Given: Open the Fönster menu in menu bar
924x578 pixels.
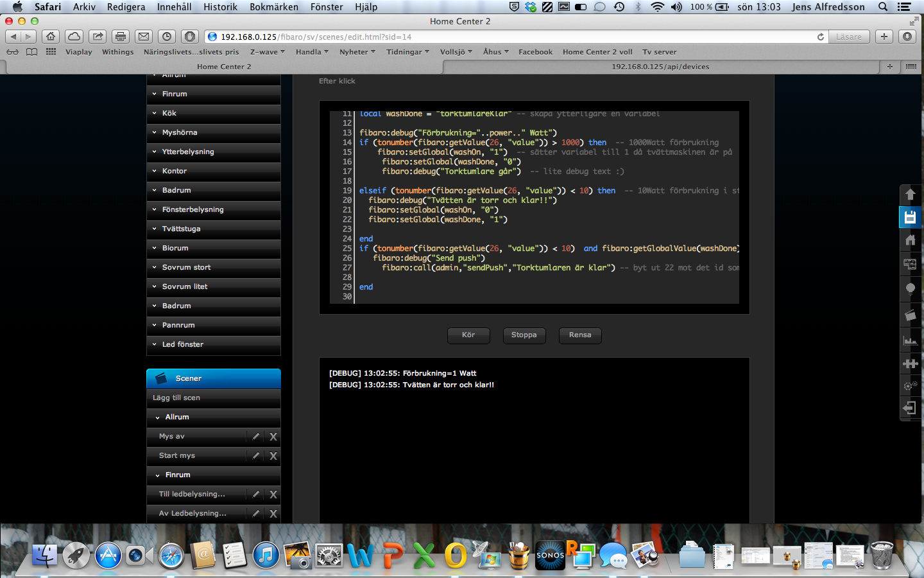Looking at the screenshot, I should (x=327, y=7).
